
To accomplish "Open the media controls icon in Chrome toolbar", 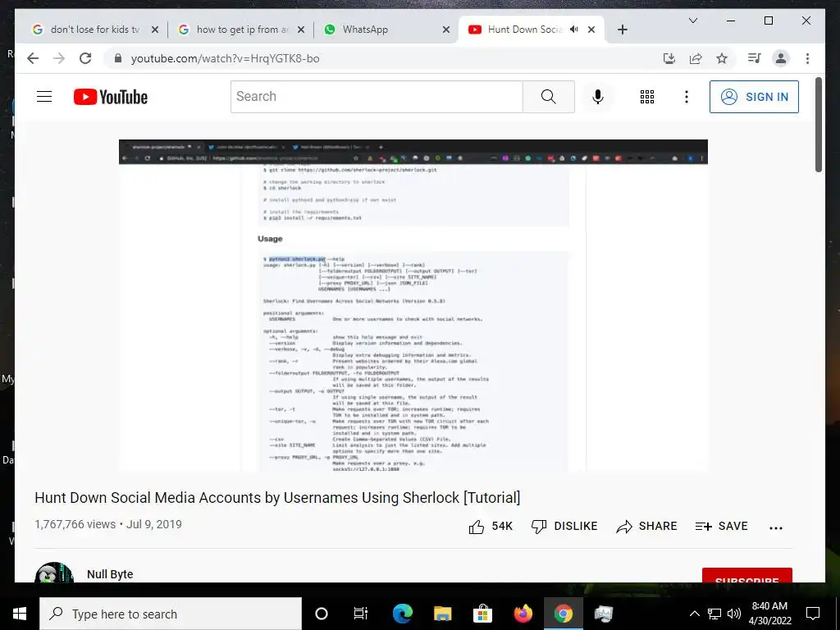I will [755, 58].
